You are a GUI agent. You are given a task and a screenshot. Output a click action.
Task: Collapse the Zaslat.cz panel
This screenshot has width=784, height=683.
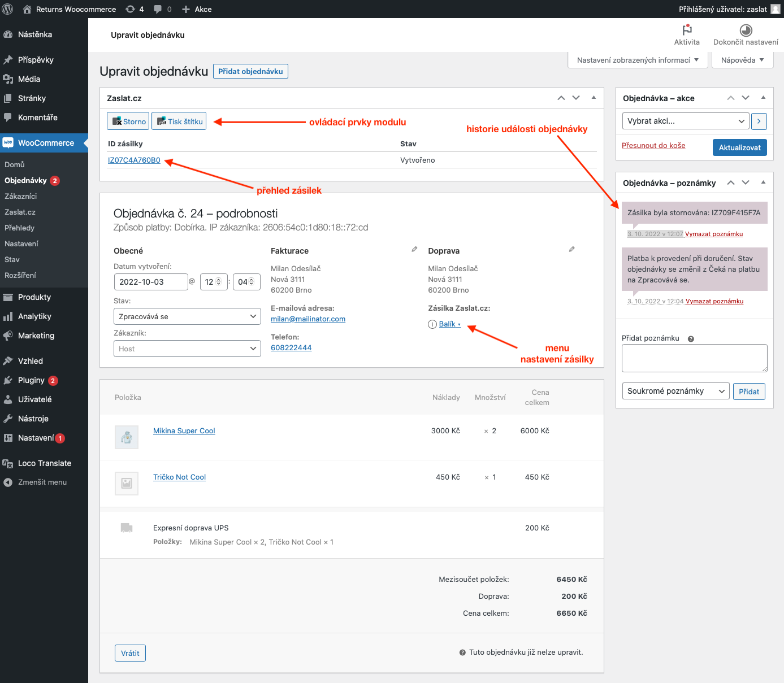(594, 98)
